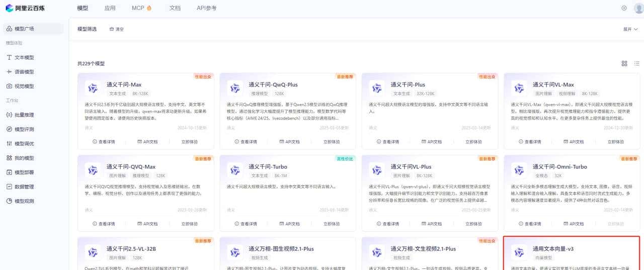The width and height of the screenshot is (644, 270).
Task: Switch to the 模型 top tab
Action: 83,8
